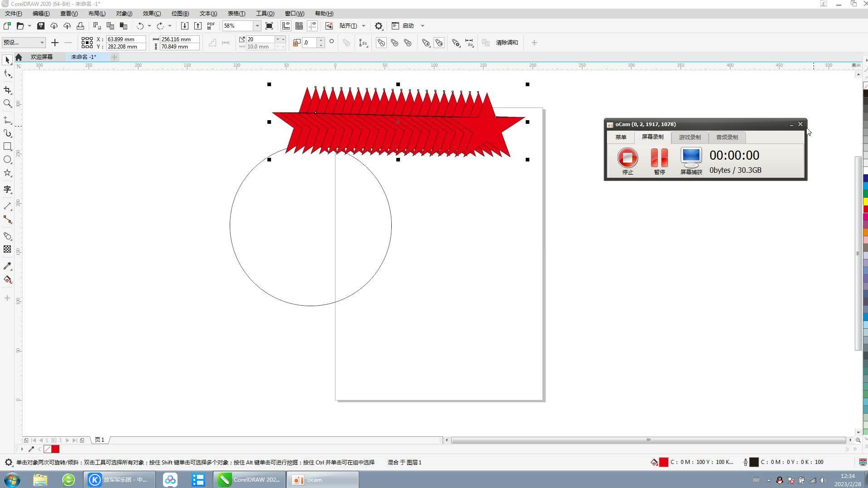This screenshot has height=488, width=868.
Task: Select the Text tool
Action: pos(7,189)
